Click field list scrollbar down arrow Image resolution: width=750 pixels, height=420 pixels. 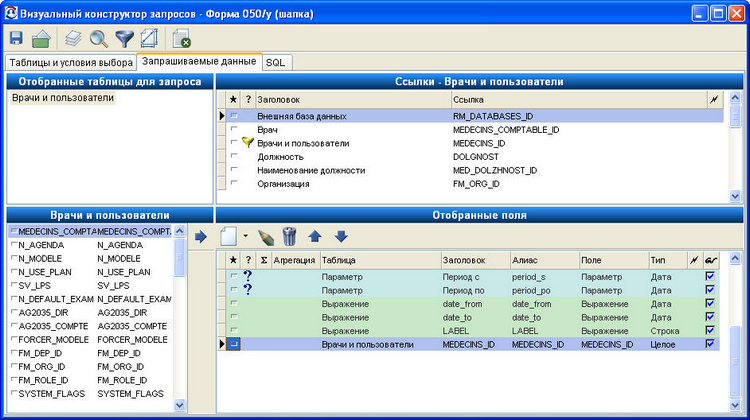179,405
